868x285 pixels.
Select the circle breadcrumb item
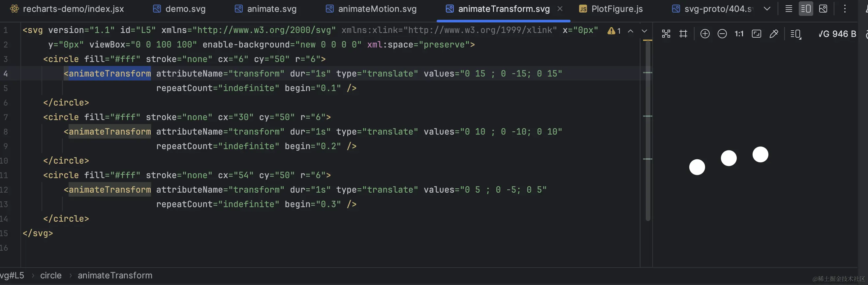[x=51, y=275]
